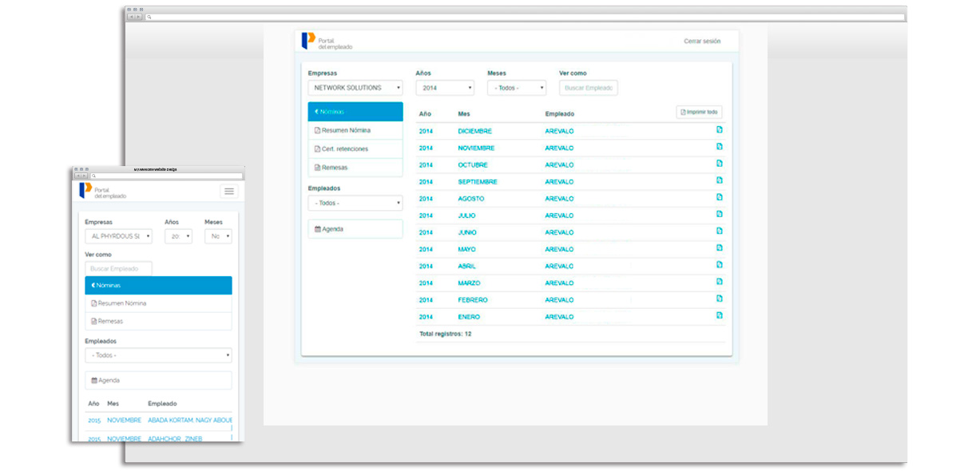This screenshot has height=471, width=980.
Task: Click AREVALO in the JULIO row
Action: coord(559,216)
